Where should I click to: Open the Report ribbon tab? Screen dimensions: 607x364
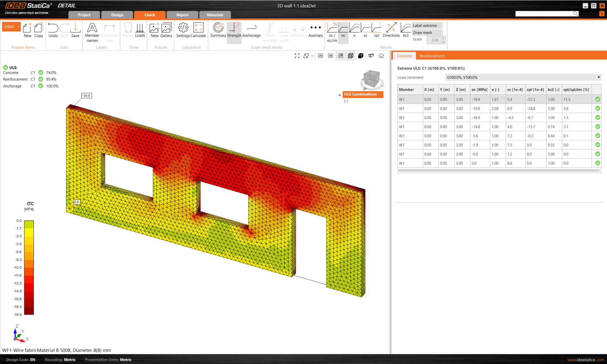(x=182, y=15)
